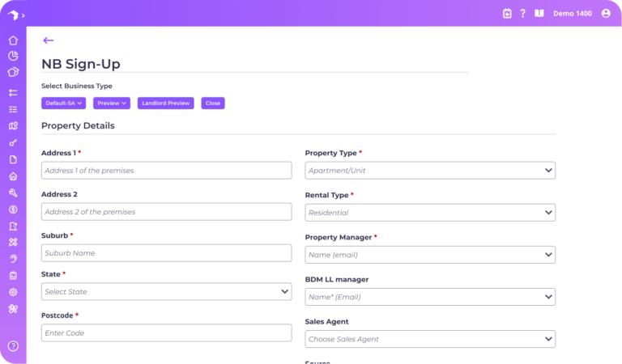Image resolution: width=622 pixels, height=364 pixels.
Task: Focus the Postcode Enter Code field
Action: pyautogui.click(x=166, y=333)
